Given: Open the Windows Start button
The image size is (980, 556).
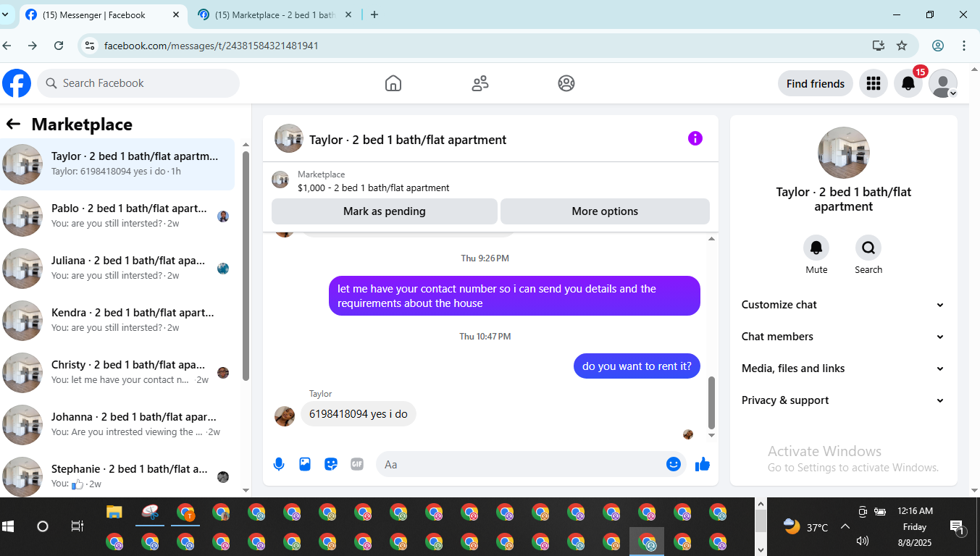Looking at the screenshot, I should coord(9,526).
